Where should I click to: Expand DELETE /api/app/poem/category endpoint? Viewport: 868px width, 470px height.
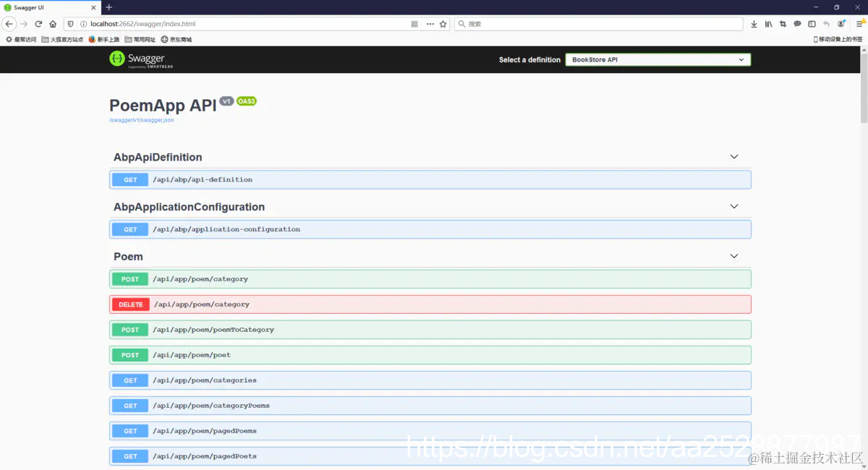(x=430, y=304)
